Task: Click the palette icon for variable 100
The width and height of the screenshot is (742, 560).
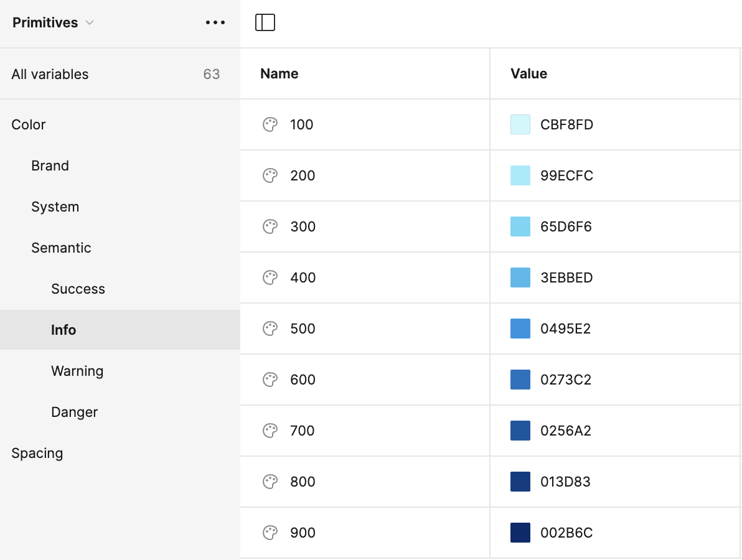Action: 270,124
